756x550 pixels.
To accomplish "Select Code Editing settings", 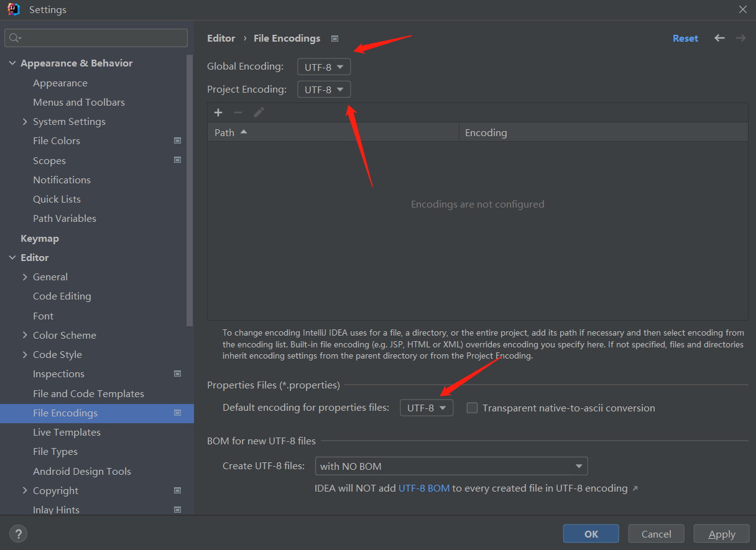I will click(62, 296).
